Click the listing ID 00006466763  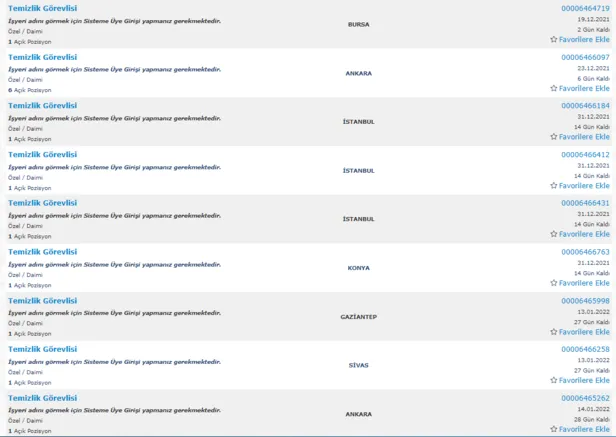point(585,252)
